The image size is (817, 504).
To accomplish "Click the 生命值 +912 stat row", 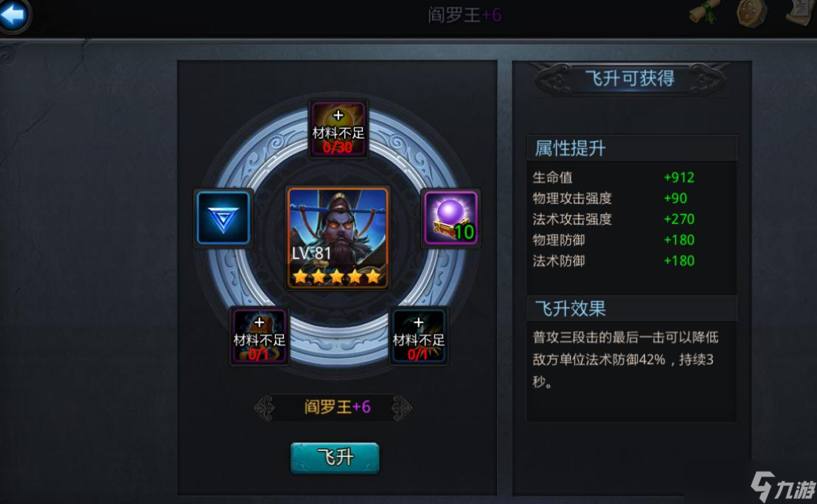I will tap(613, 178).
